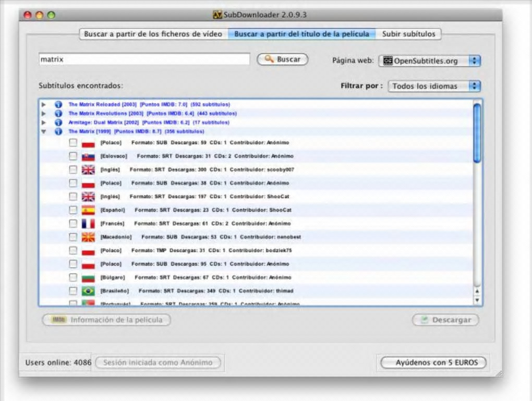The image size is (532, 401).
Task: Tick checkbox for Francés subtitle
Action: pyautogui.click(x=73, y=223)
